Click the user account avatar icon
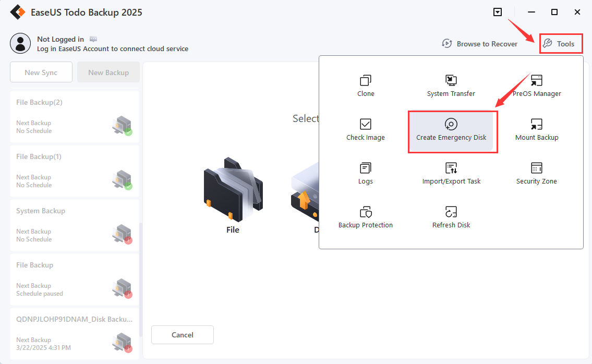592x364 pixels. coord(20,43)
